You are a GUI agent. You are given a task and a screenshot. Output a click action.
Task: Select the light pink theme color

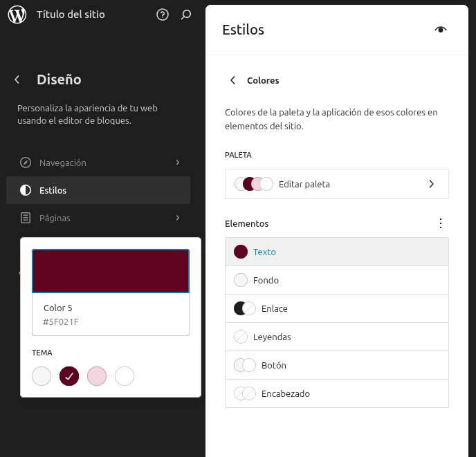pyautogui.click(x=97, y=376)
